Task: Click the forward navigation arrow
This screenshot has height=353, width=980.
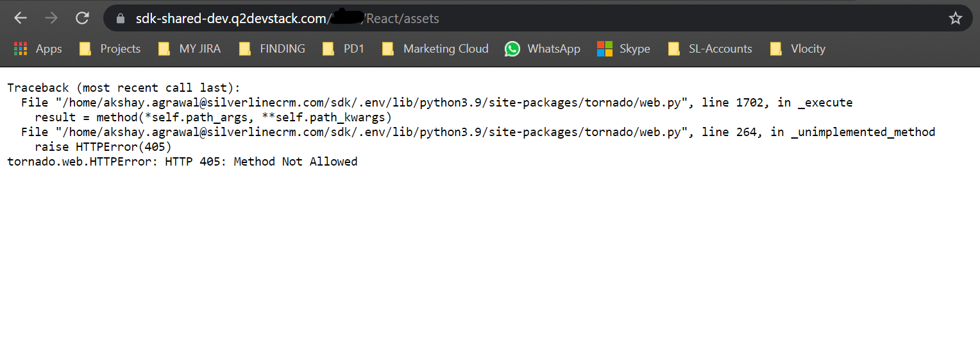Action: point(51,18)
